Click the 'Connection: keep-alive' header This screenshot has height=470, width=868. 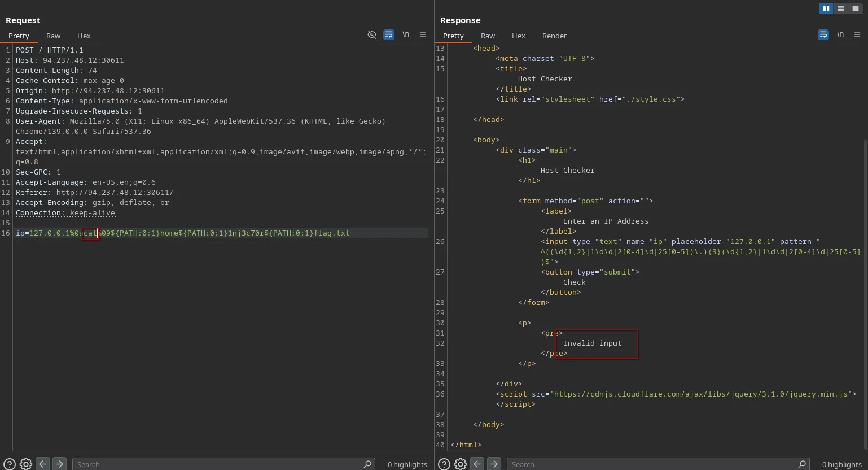[x=65, y=212]
